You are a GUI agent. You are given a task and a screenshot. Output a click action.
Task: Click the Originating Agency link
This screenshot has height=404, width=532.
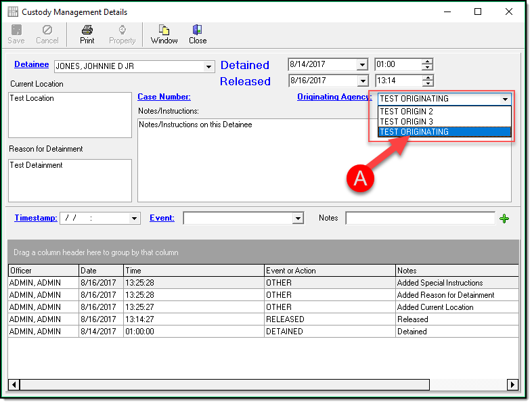coord(334,97)
